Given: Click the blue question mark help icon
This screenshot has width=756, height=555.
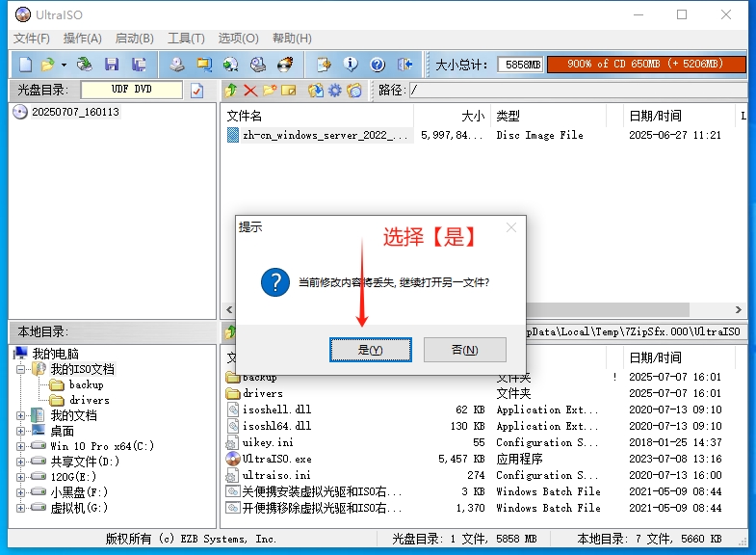Looking at the screenshot, I should 378,65.
